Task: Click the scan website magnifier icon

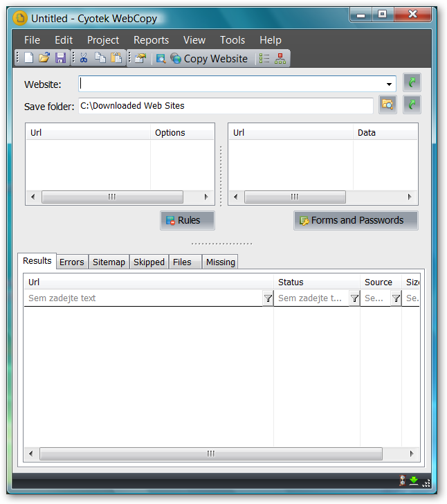Action: click(x=161, y=58)
